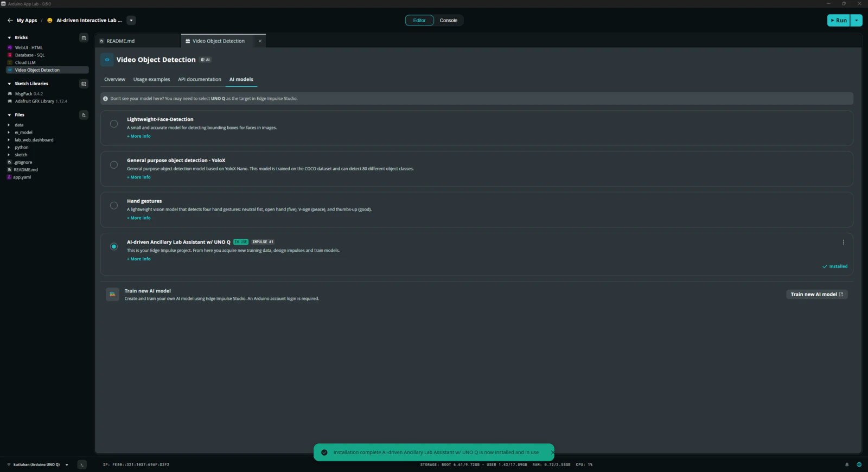Open the library manager icon beside Sketch Libraries
Viewport: 868px width, 472px height.
84,84
